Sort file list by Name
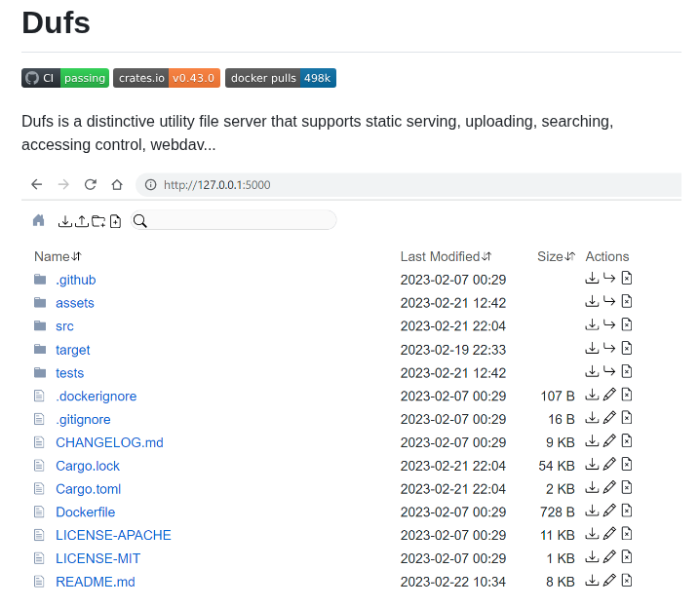This screenshot has height=607, width=700. pos(58,256)
